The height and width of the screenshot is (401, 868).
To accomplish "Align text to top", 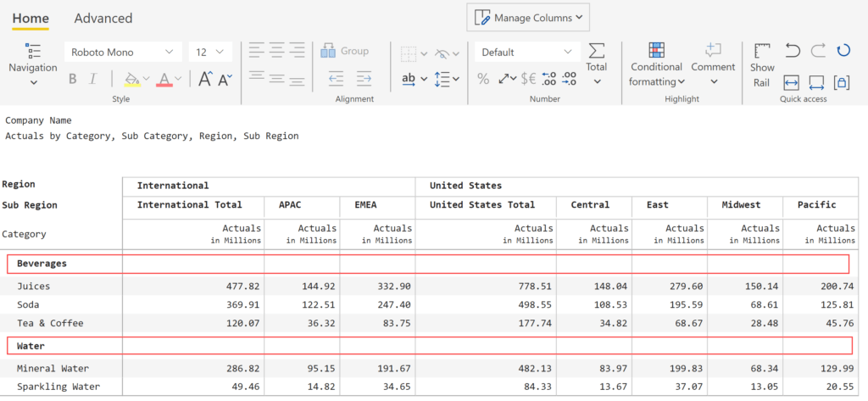I will pyautogui.click(x=256, y=75).
